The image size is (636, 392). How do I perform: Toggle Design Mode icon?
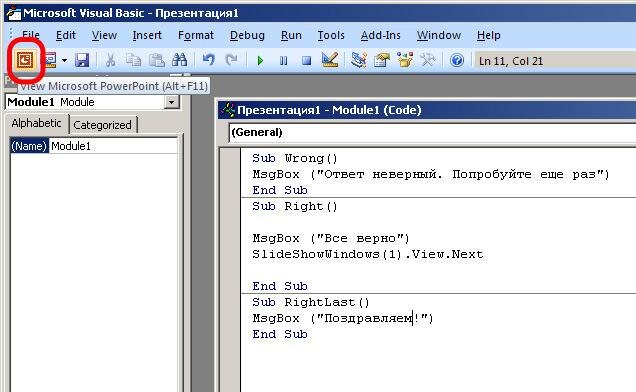pyautogui.click(x=330, y=60)
